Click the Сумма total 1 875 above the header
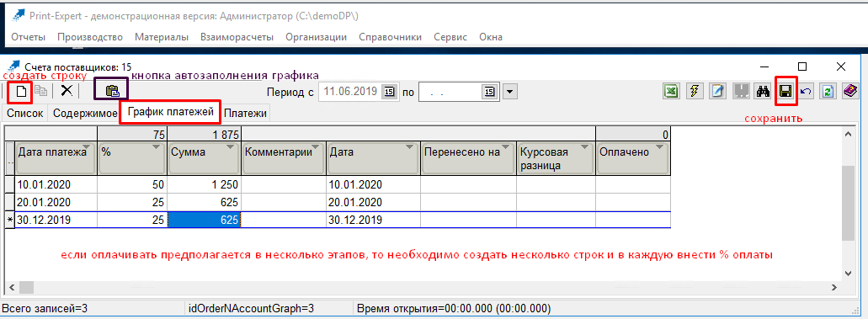This screenshot has height=319, width=868. [x=205, y=134]
